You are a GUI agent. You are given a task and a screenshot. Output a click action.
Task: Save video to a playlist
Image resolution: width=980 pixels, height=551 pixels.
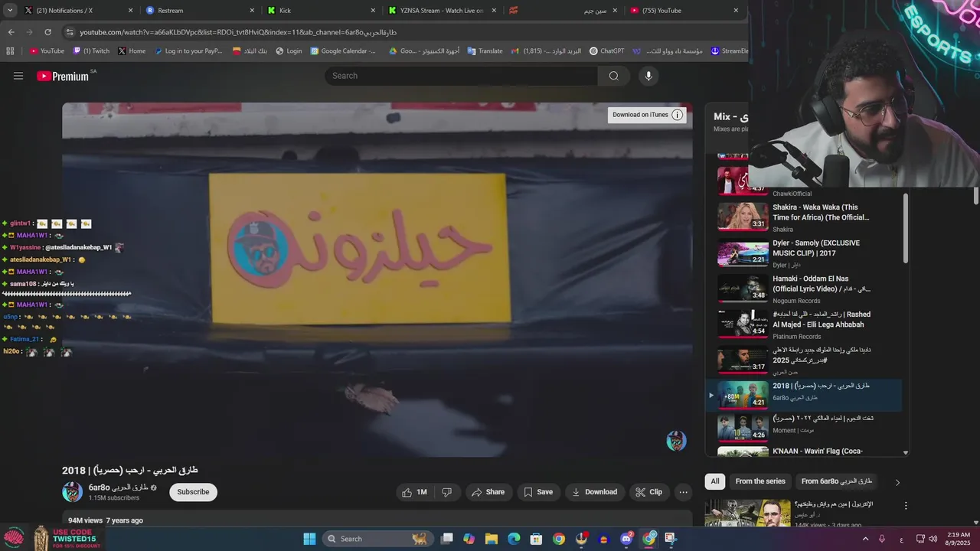538,492
